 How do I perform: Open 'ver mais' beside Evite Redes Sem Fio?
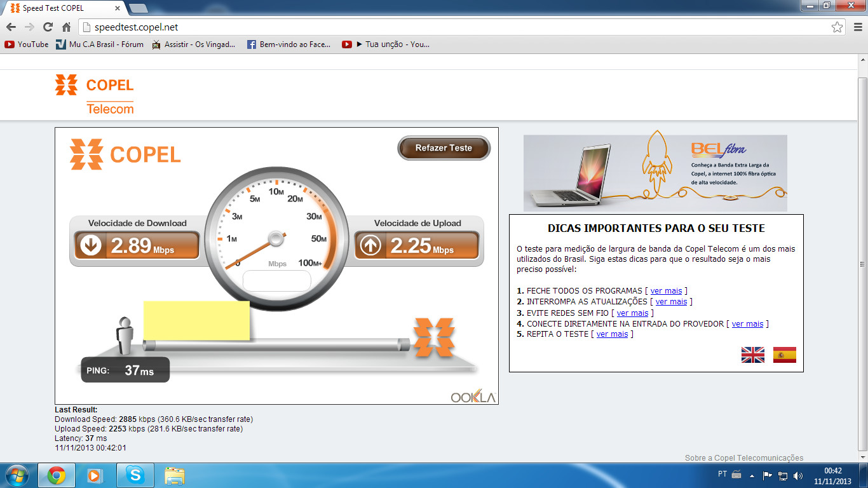pyautogui.click(x=632, y=313)
